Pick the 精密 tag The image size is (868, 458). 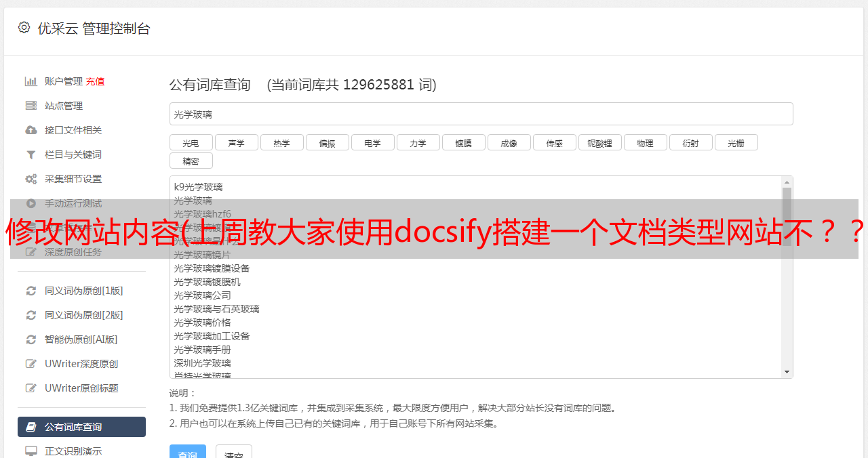191,161
